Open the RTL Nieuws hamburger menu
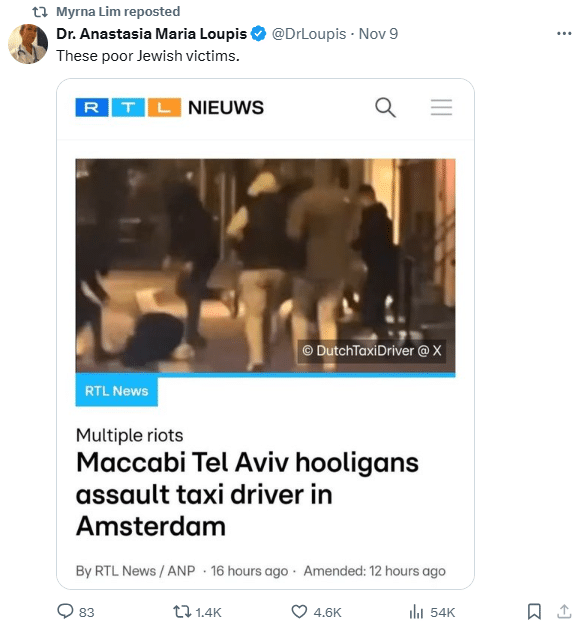583x625 pixels. coord(441,108)
